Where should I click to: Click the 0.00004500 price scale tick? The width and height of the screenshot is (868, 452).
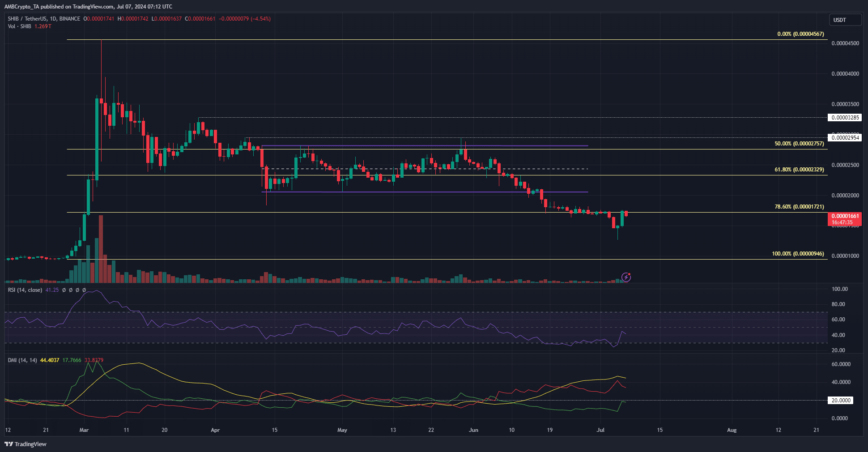(845, 43)
